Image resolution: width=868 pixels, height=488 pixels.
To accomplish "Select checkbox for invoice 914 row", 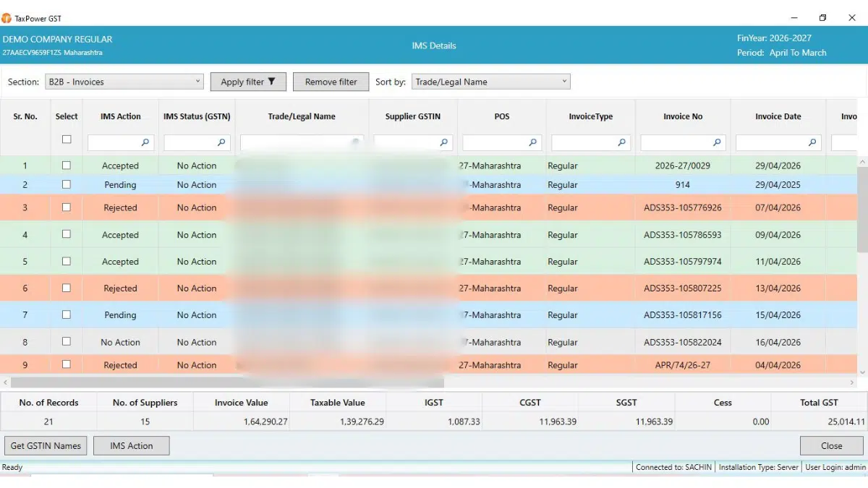I will [67, 184].
